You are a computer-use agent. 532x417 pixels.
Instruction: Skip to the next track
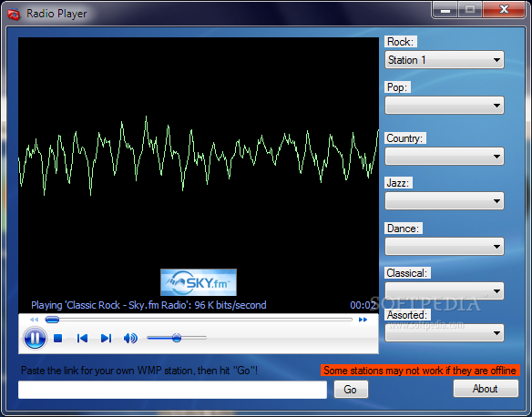point(107,339)
